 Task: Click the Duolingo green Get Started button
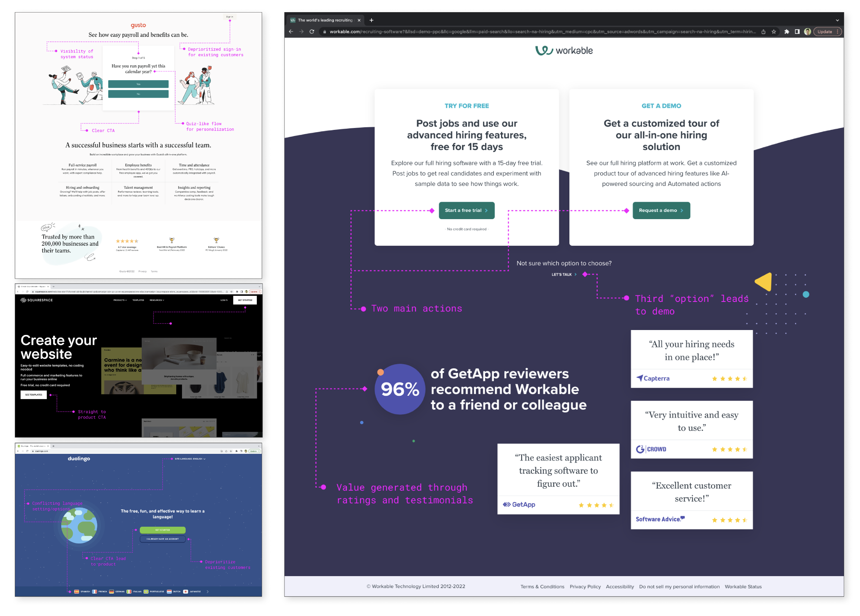[x=163, y=530]
